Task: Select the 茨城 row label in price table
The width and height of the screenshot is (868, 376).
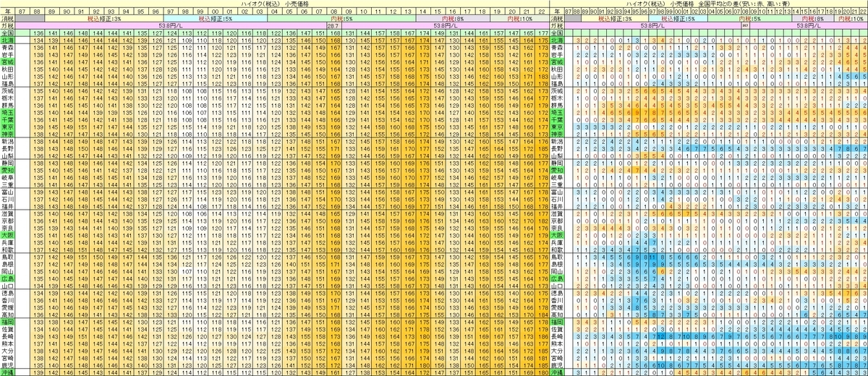Action: pyautogui.click(x=9, y=90)
